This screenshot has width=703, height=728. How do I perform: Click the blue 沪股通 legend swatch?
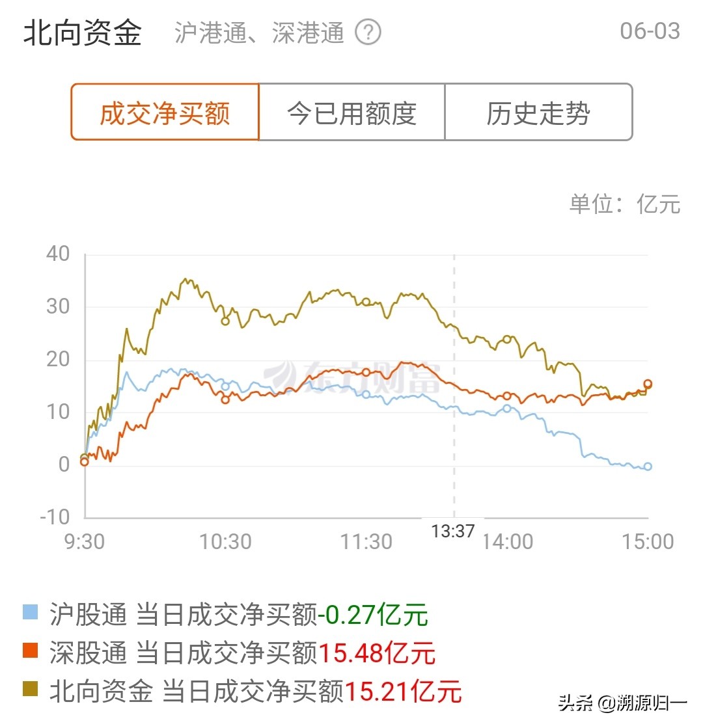pyautogui.click(x=30, y=612)
